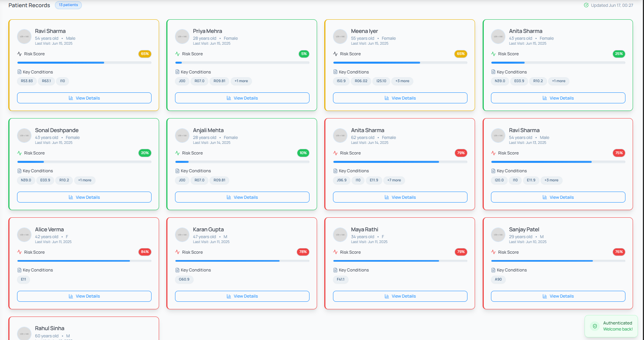Select the J96.9 condition chip
This screenshot has height=340, width=644.
[342, 180]
